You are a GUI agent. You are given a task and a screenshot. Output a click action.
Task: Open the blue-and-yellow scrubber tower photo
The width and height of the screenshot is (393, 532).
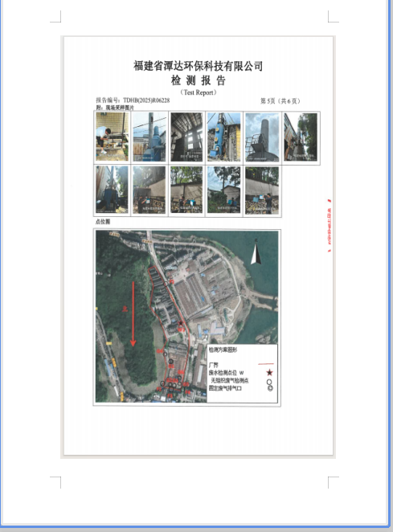click(224, 137)
